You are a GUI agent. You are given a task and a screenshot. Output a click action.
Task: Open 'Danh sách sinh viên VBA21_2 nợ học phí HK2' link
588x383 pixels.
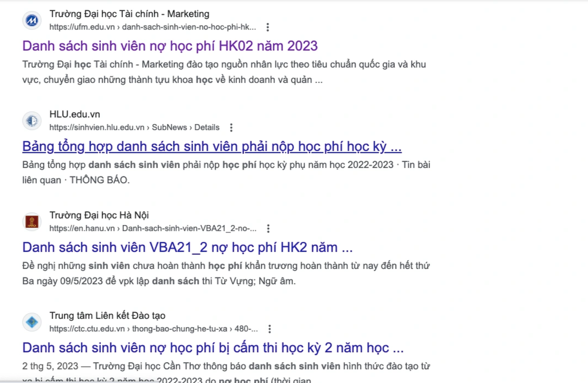pos(187,247)
